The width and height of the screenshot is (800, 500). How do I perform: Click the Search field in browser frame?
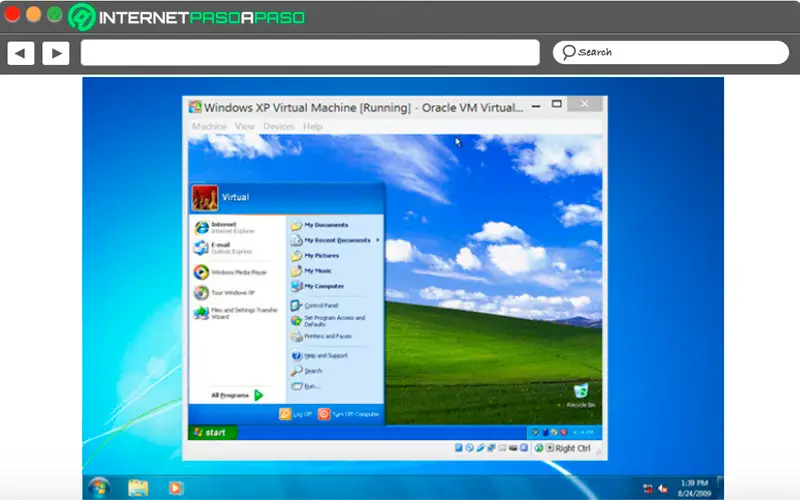tap(670, 52)
